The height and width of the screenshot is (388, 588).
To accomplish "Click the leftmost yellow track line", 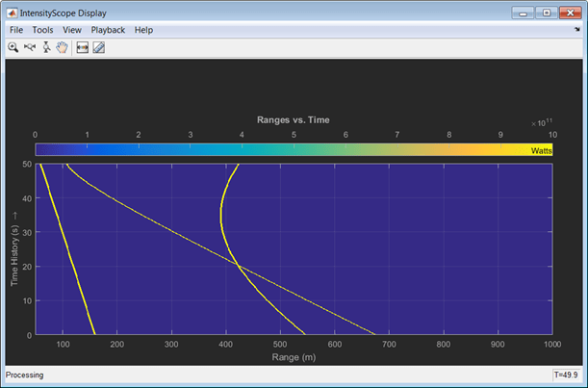I will tap(67, 249).
